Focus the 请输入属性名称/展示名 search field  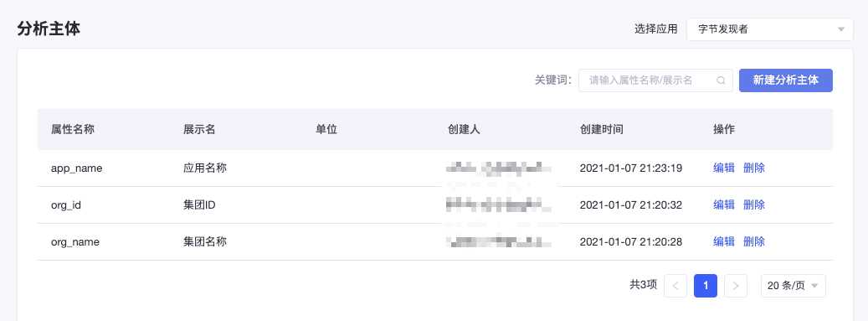(x=655, y=80)
